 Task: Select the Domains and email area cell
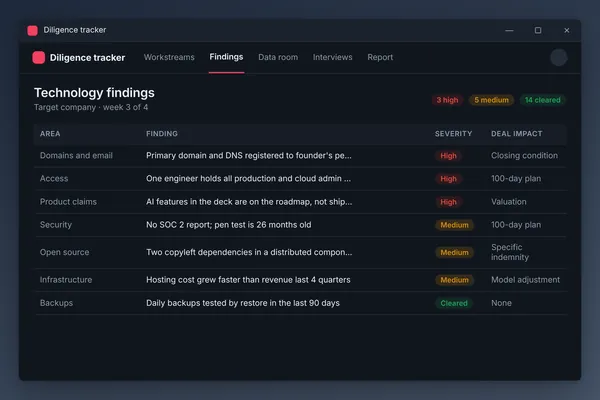pyautogui.click(x=76, y=155)
